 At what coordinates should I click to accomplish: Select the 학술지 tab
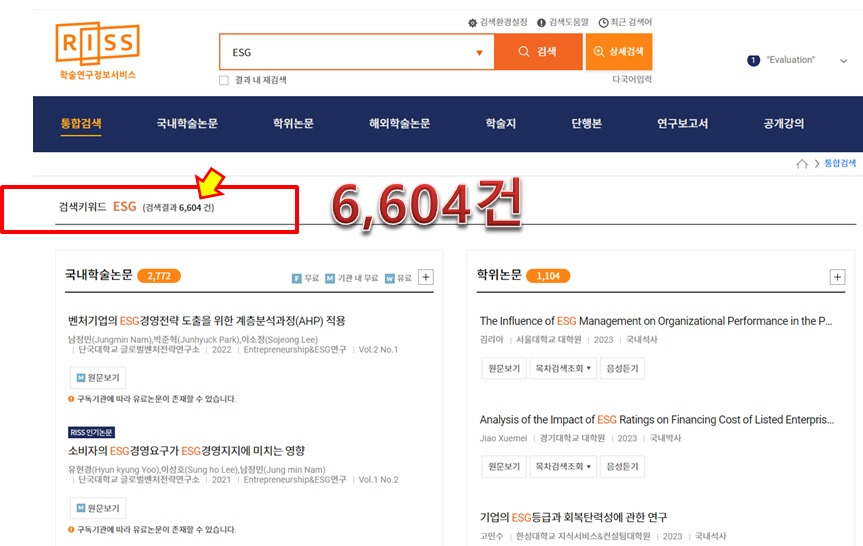[x=501, y=123]
